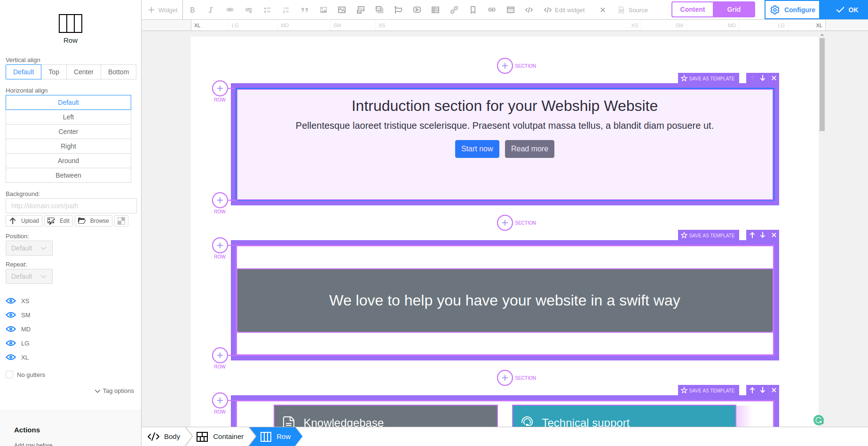This screenshot has width=868, height=446.
Task: Toggle XS breakpoint visibility eye
Action: click(x=11, y=301)
